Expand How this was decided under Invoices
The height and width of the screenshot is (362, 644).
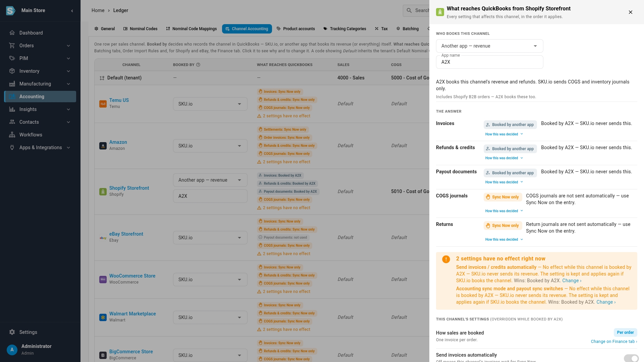coord(504,134)
